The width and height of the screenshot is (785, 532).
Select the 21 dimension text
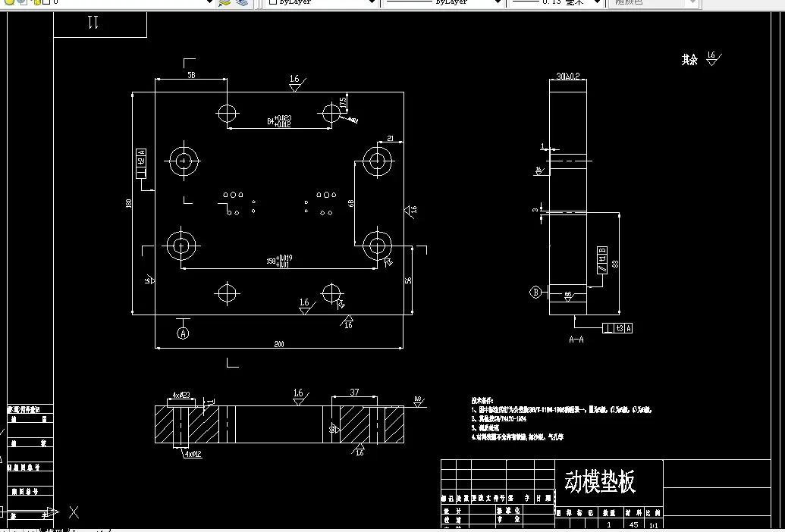[x=391, y=139]
